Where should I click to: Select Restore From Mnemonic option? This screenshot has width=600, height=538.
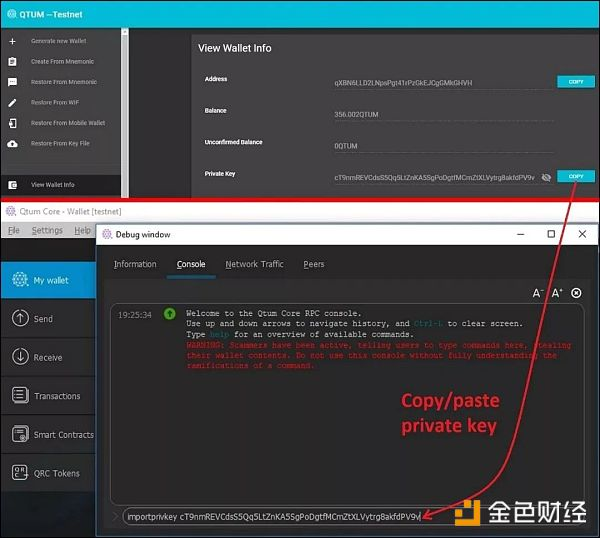64,82
